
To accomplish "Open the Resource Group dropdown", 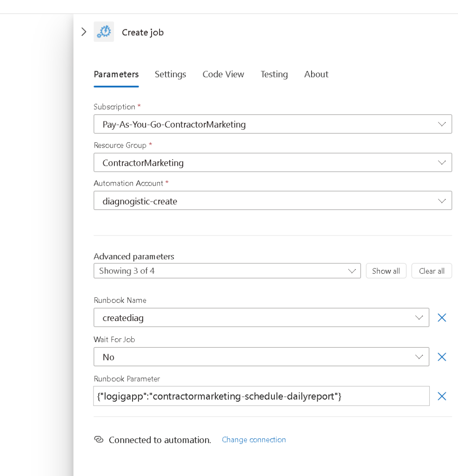I will (x=272, y=162).
